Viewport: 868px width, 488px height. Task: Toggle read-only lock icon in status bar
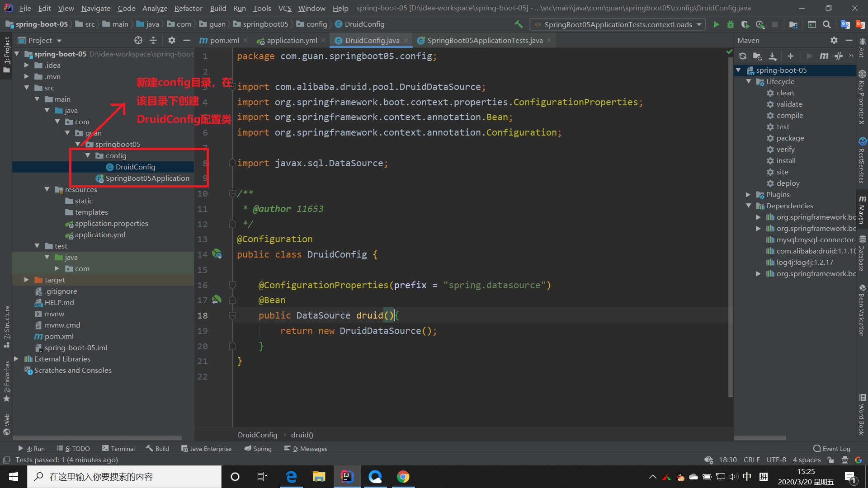830,460
